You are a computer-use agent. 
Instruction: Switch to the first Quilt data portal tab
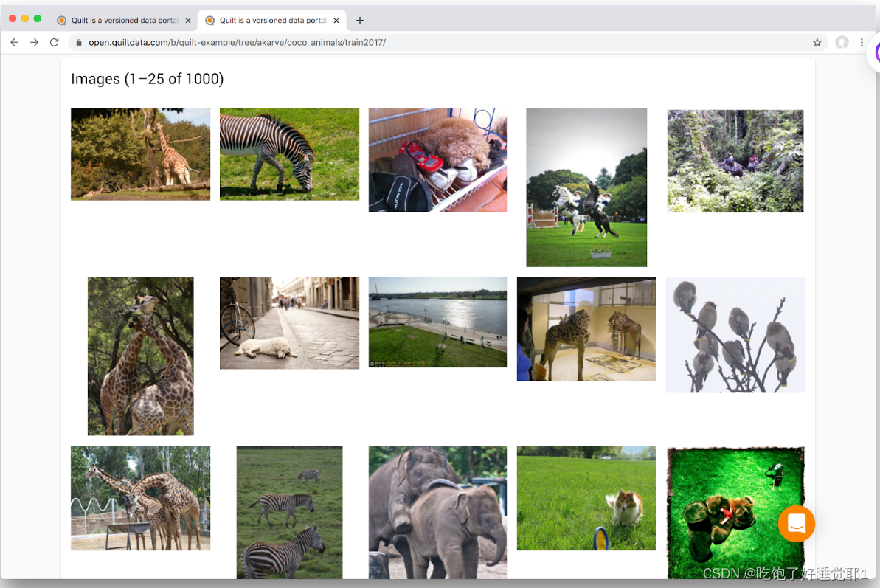tap(123, 20)
